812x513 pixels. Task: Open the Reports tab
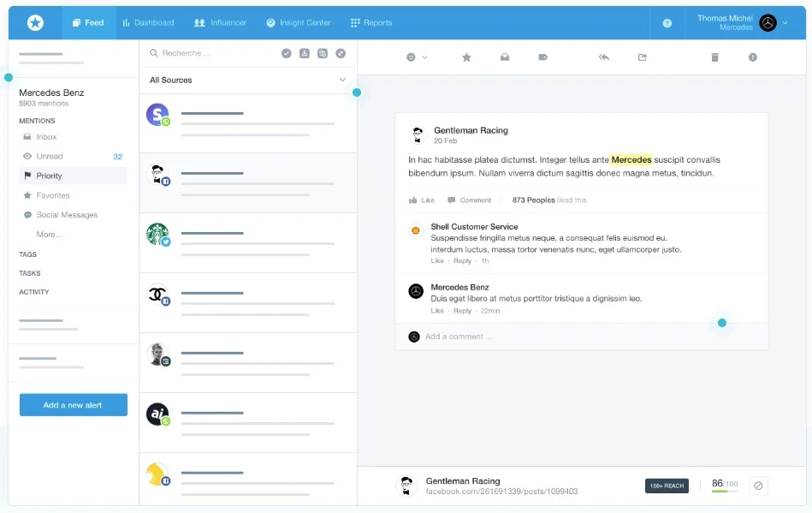[371, 23]
